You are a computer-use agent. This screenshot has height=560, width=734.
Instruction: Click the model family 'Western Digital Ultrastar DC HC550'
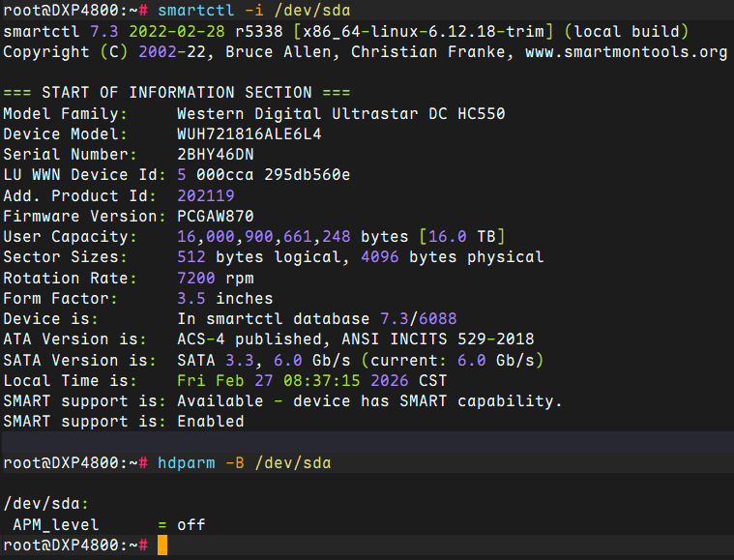(341, 114)
